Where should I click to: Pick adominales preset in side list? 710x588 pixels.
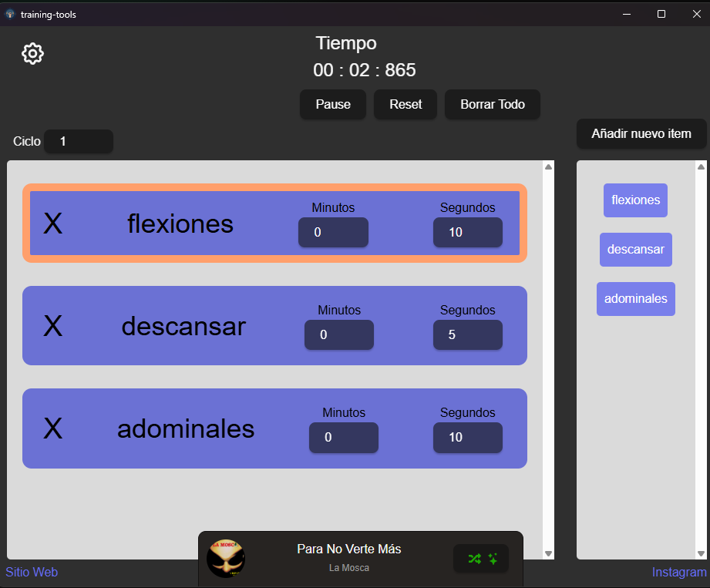coord(635,299)
